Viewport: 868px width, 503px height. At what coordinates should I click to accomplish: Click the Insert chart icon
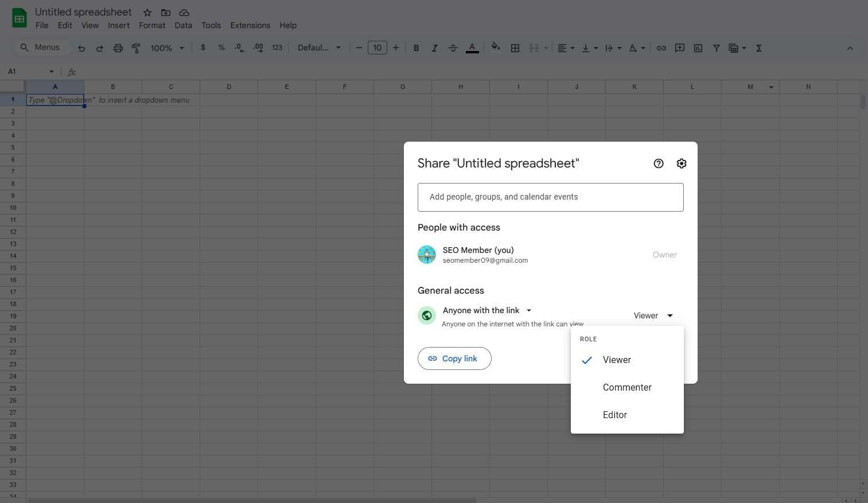[x=698, y=48]
